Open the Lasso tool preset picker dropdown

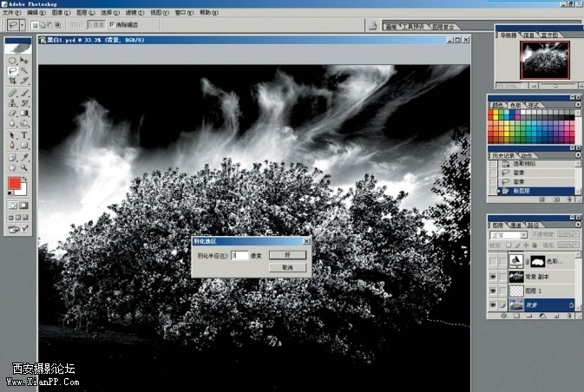(x=21, y=25)
